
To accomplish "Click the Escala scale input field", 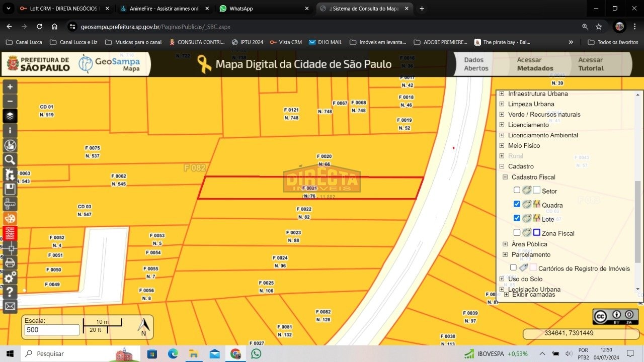I will point(52,330).
